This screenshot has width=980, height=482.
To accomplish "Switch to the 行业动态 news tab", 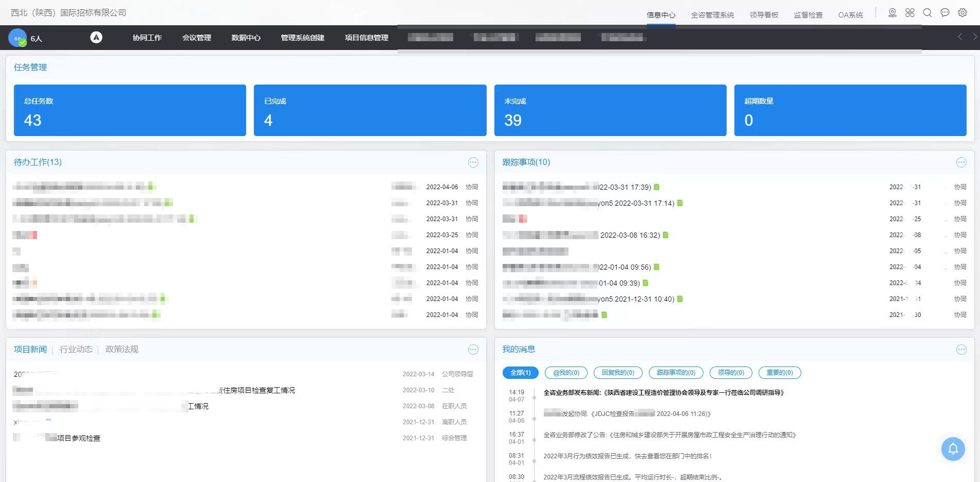I will click(76, 349).
